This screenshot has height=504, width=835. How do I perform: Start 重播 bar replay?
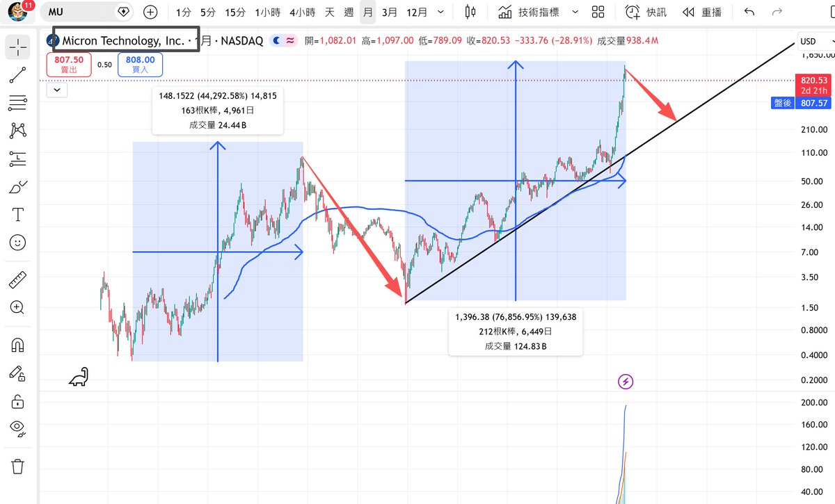(702, 12)
